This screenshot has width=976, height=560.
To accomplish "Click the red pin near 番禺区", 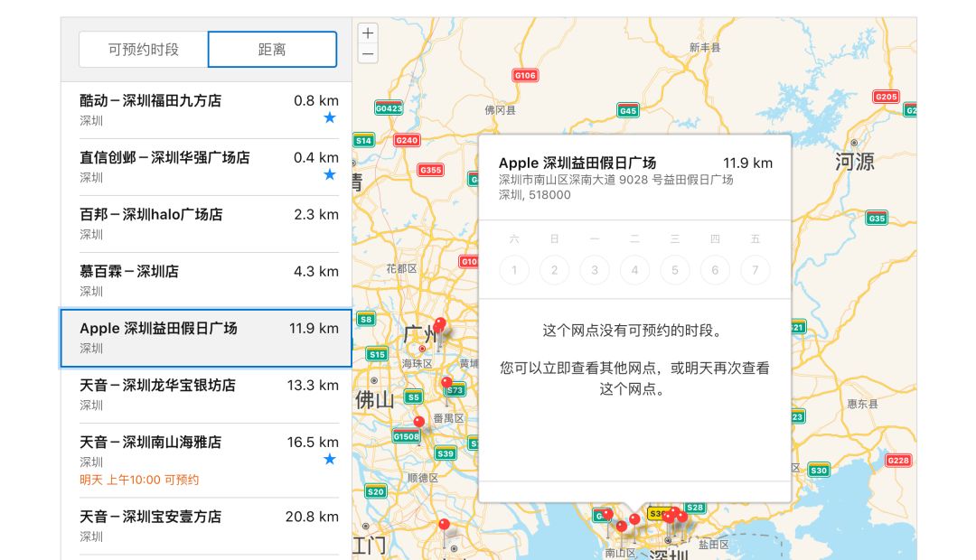I will pos(446,383).
